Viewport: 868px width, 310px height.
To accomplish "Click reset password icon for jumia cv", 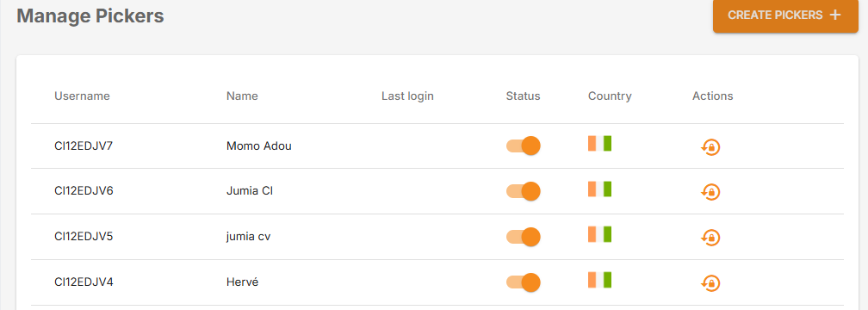I will [710, 238].
